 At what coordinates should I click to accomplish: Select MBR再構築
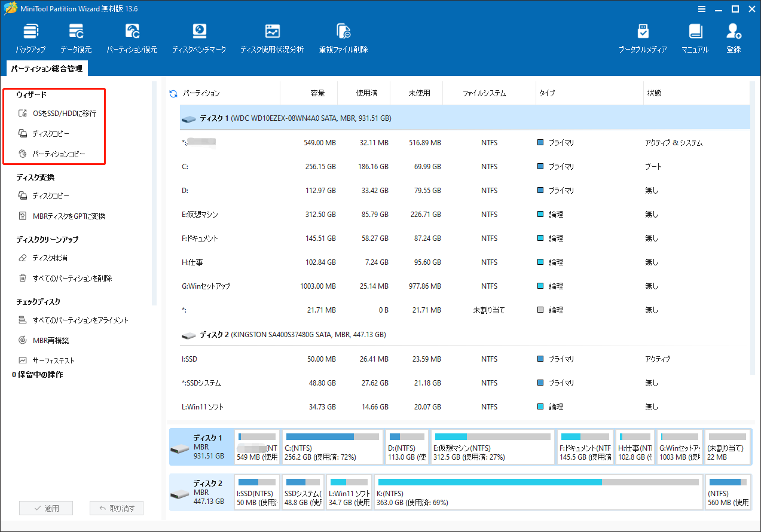pos(44,340)
